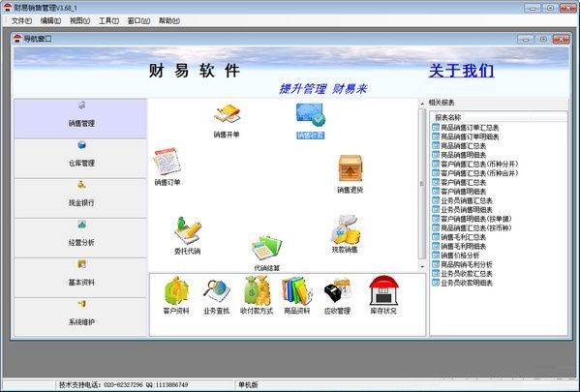
Task: Select the 客户销售汇总表(币种分开) report
Action: pos(475,165)
